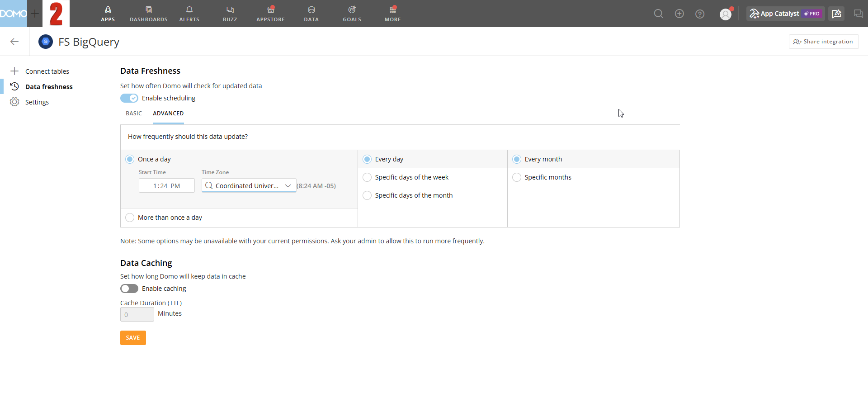Click 'How frequently should this data update?' text
This screenshot has height=412, width=868.
tap(188, 137)
